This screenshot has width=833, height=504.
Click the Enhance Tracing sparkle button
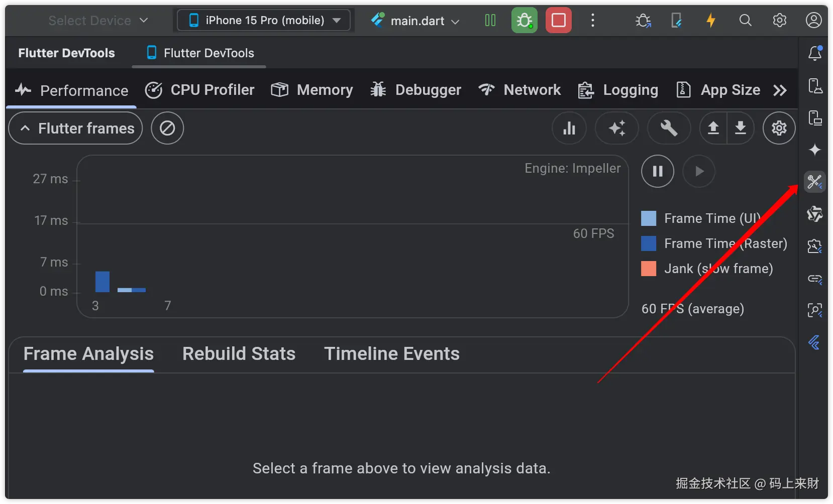(616, 129)
